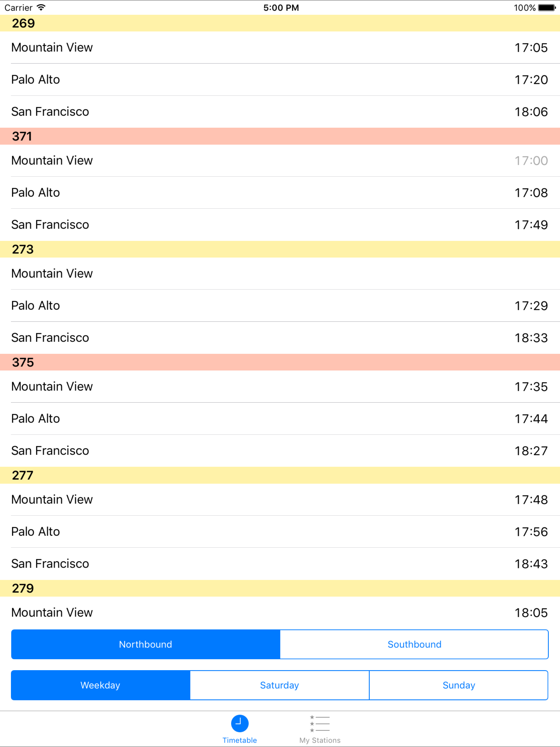The width and height of the screenshot is (560, 747).
Task: Switch schedule to Saturday
Action: (279, 685)
